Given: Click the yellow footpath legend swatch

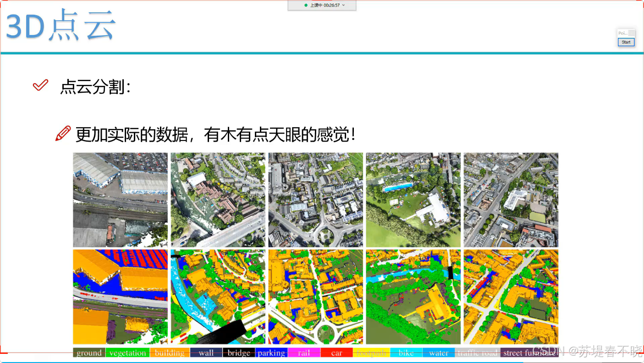Looking at the screenshot, I should (x=371, y=353).
